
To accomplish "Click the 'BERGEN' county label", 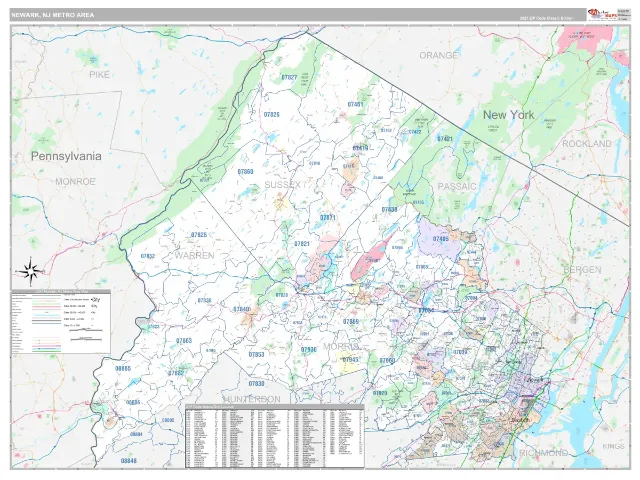I will tap(582, 270).
